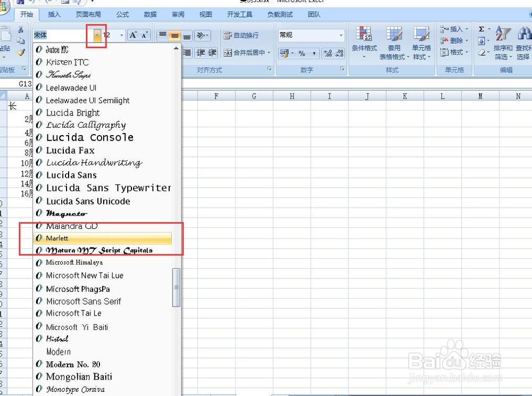Pick Modern No. 20 font
Screen dimensions: 532x396
(103, 365)
